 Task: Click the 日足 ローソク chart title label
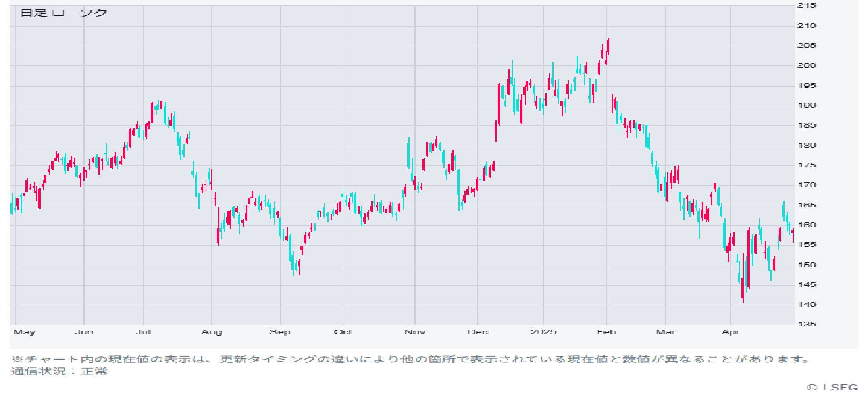64,13
